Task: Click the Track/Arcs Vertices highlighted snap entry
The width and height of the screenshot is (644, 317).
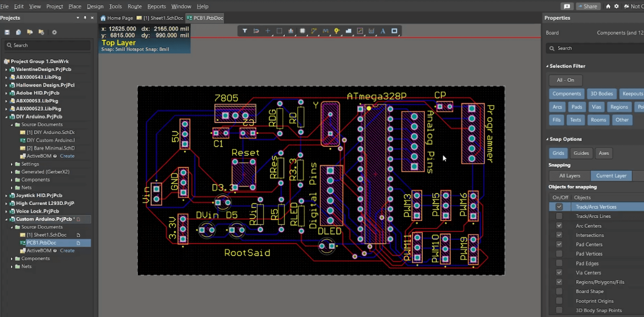Action: (600, 206)
